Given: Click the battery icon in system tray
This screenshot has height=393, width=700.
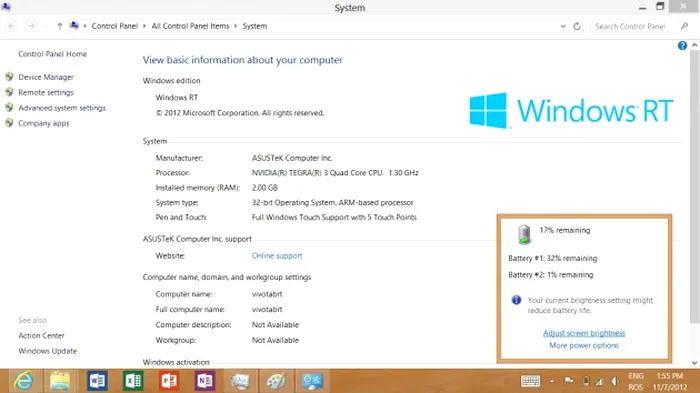Looking at the screenshot, I should (x=586, y=381).
